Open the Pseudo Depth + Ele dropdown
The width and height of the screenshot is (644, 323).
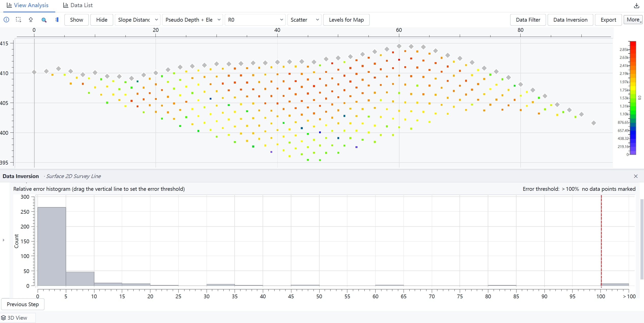point(193,20)
